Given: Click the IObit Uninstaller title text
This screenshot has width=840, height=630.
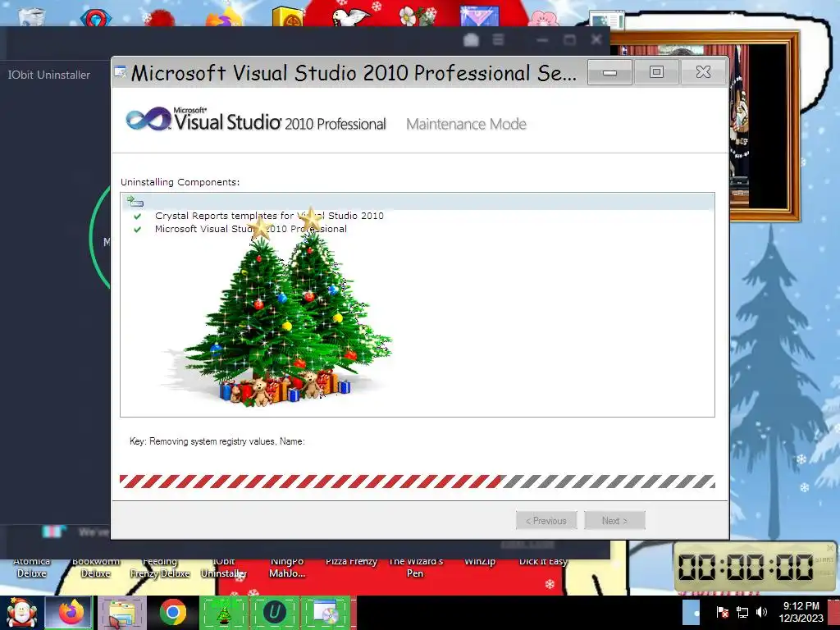Looking at the screenshot, I should coord(48,75).
